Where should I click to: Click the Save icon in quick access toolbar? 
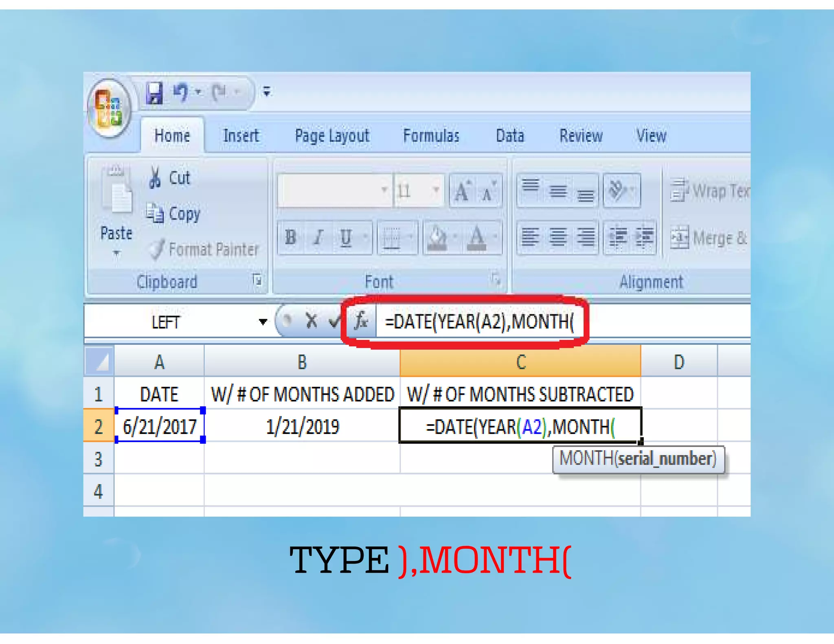point(155,93)
